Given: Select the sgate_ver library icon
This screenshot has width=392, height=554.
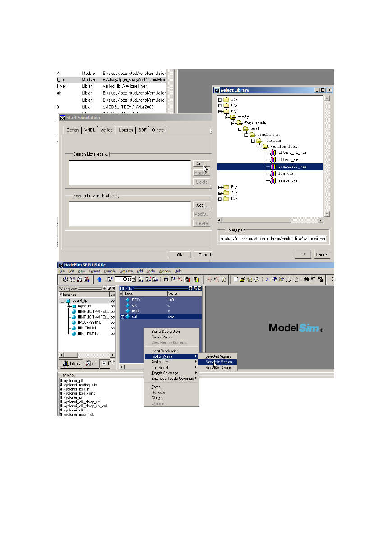Looking at the screenshot, I should coord(273,180).
